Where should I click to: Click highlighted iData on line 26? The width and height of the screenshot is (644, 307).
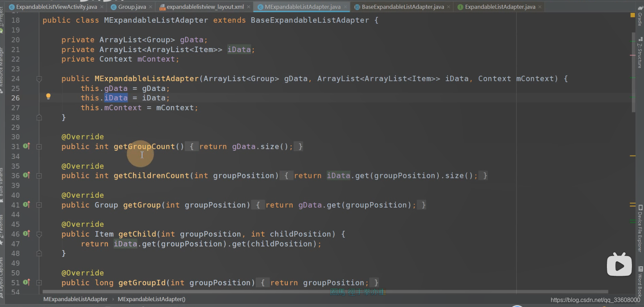(x=116, y=98)
